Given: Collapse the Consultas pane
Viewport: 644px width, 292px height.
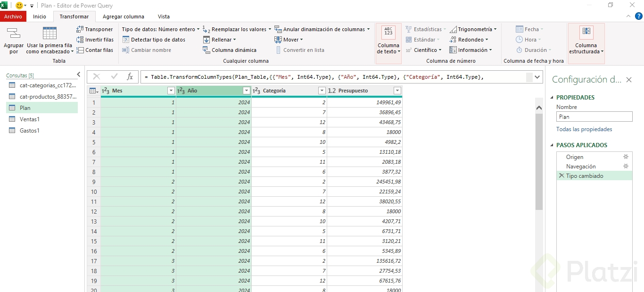Looking at the screenshot, I should tap(79, 75).
